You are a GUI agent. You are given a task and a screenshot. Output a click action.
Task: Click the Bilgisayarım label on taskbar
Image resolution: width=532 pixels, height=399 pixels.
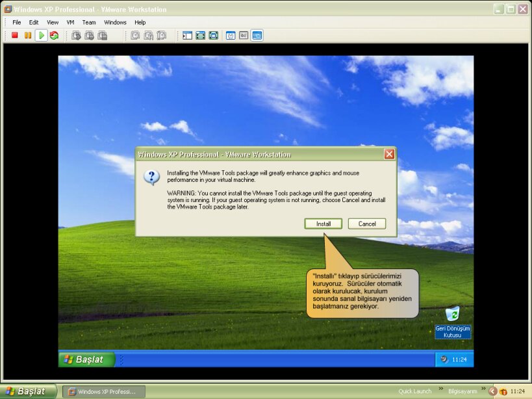462,391
